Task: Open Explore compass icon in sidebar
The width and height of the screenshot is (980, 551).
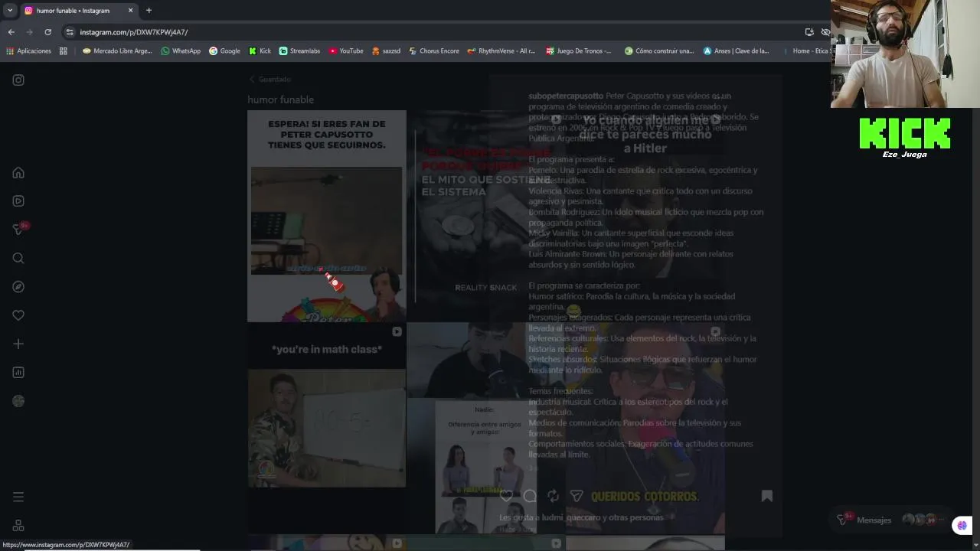Action: pyautogui.click(x=18, y=286)
